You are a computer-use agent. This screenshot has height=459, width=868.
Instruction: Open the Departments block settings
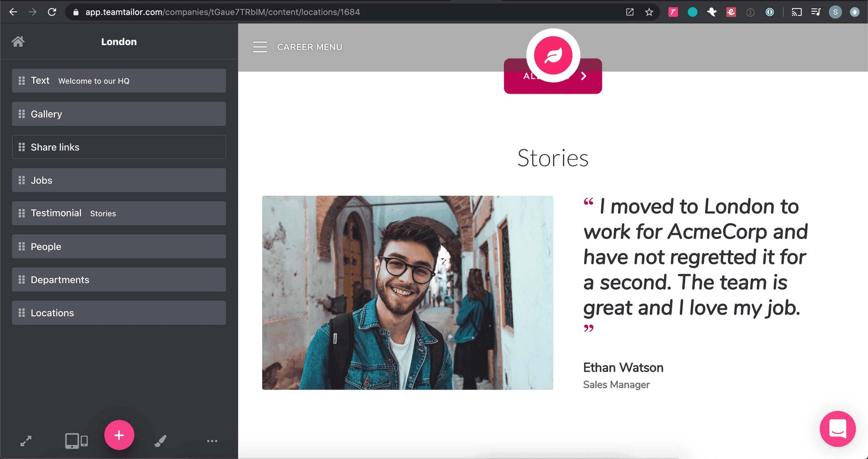click(x=119, y=280)
